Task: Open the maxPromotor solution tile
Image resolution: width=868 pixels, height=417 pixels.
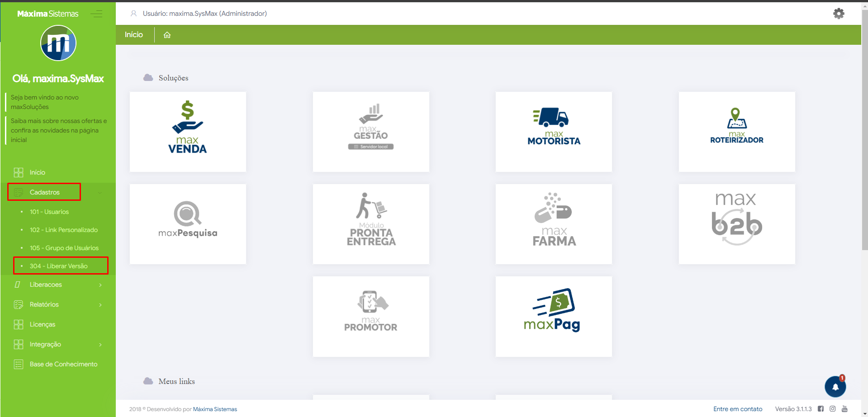Action: tap(371, 317)
